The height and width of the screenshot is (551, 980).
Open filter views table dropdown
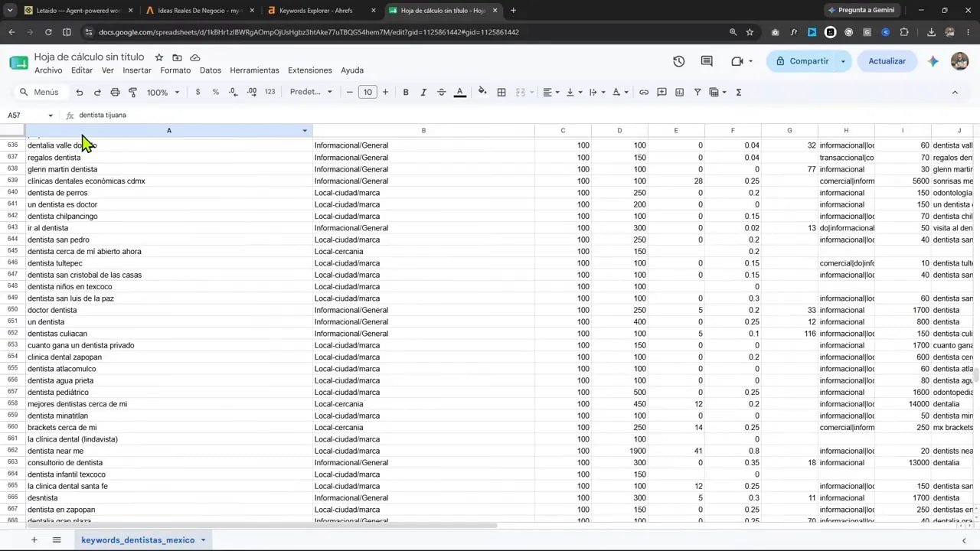[x=717, y=92]
